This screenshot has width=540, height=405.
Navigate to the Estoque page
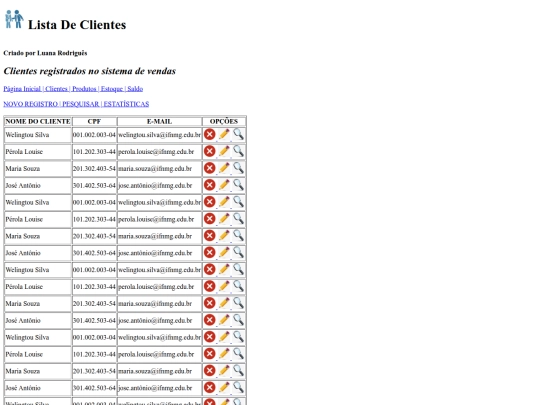pos(112,89)
